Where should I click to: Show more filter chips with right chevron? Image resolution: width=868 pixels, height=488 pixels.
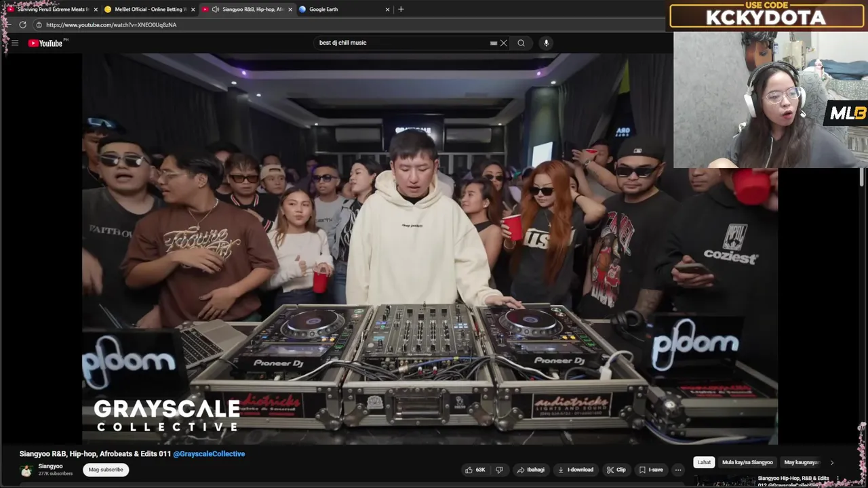tap(832, 462)
